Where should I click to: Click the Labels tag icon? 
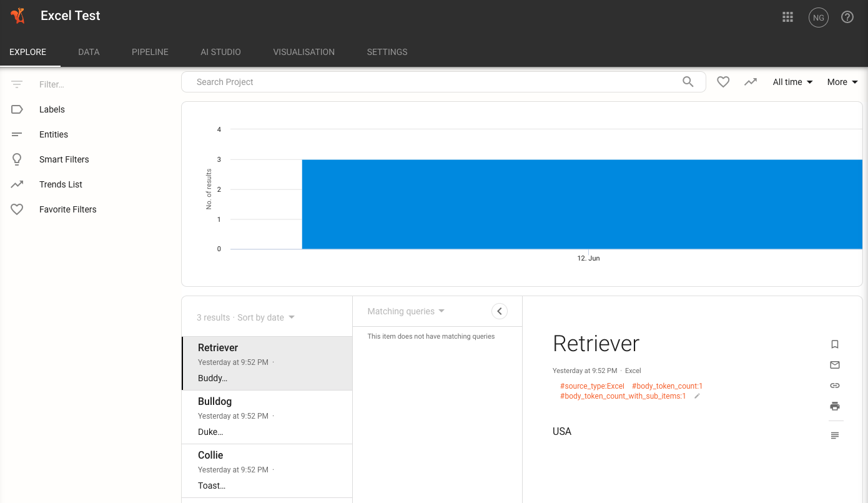click(17, 109)
